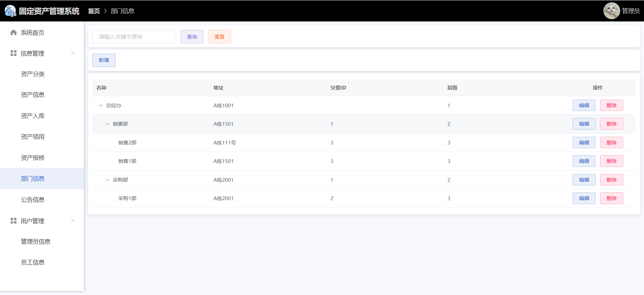Click the 父级ID column header
Screen dimensions: 644x295
[338, 88]
